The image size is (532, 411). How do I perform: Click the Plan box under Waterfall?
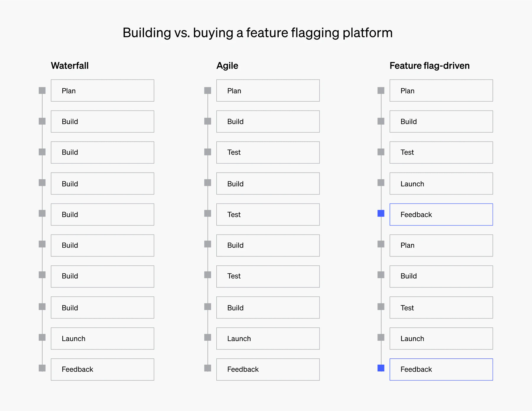(102, 90)
